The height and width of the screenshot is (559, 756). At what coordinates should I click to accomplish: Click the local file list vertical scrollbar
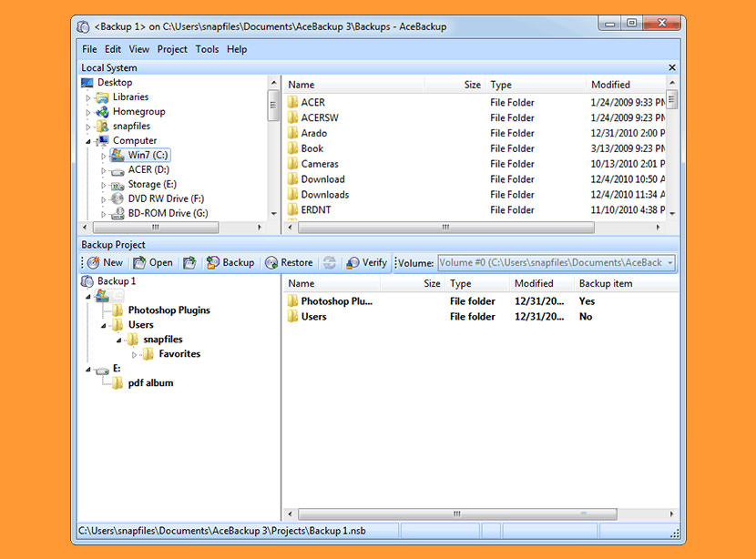672,155
